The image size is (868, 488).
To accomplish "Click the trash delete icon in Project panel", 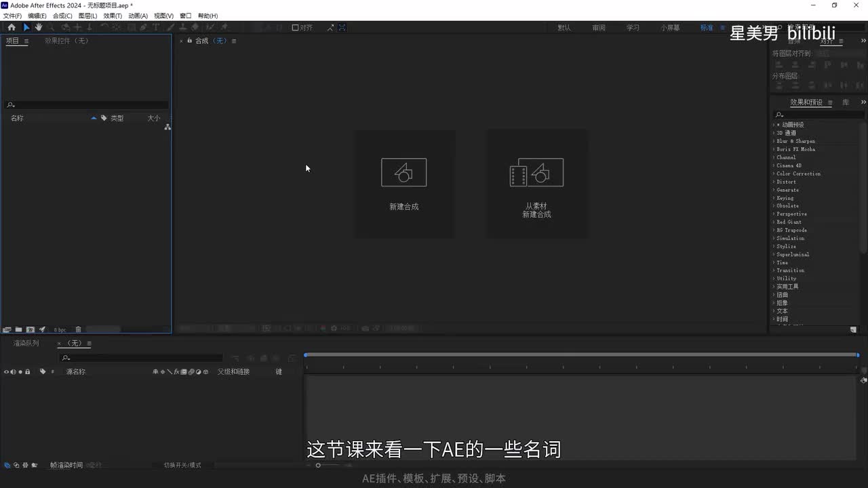I will pyautogui.click(x=78, y=329).
